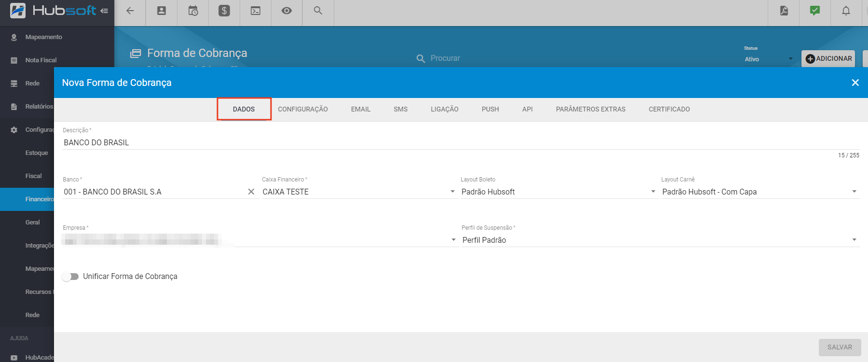868x362 pixels.
Task: Switch to the LIGAÇÃO tab
Action: coord(445,109)
